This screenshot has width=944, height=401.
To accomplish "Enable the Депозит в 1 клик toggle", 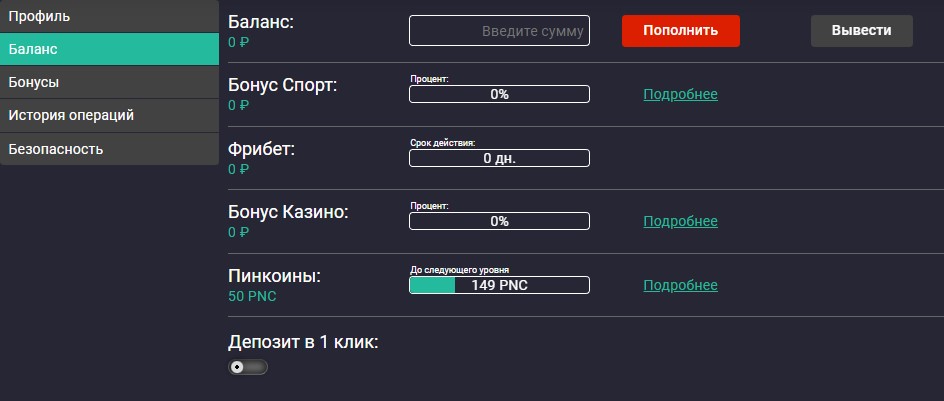I will point(248,367).
